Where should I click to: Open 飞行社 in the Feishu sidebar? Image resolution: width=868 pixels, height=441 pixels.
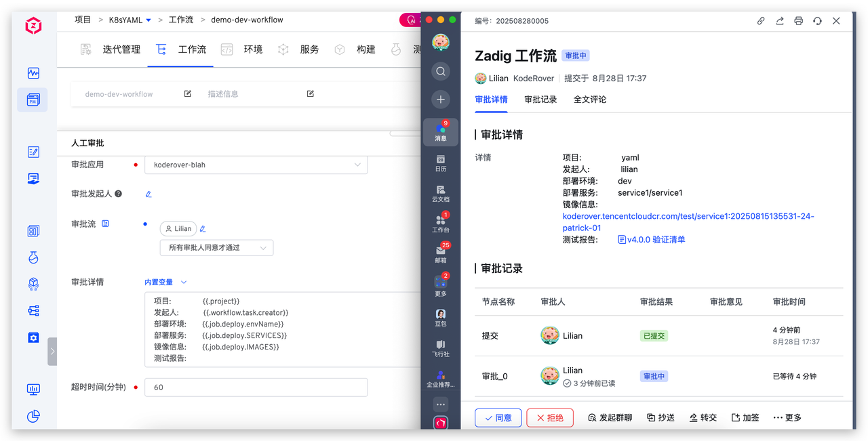point(441,349)
